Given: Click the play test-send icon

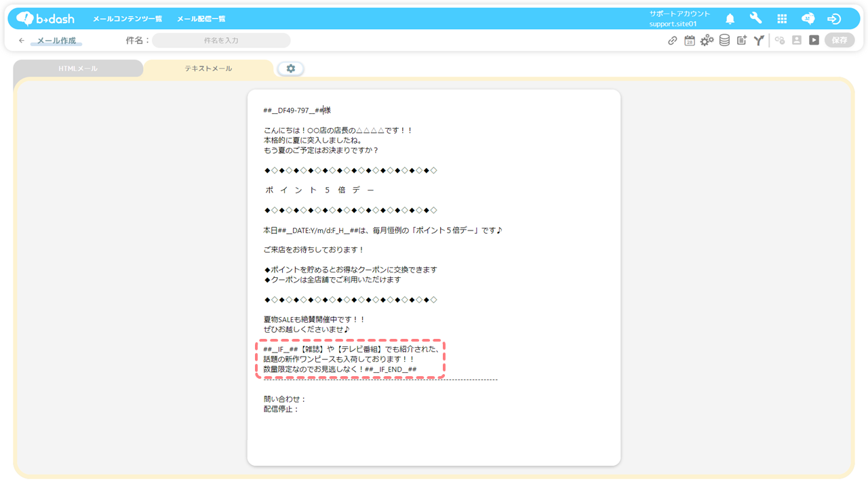Looking at the screenshot, I should 814,41.
